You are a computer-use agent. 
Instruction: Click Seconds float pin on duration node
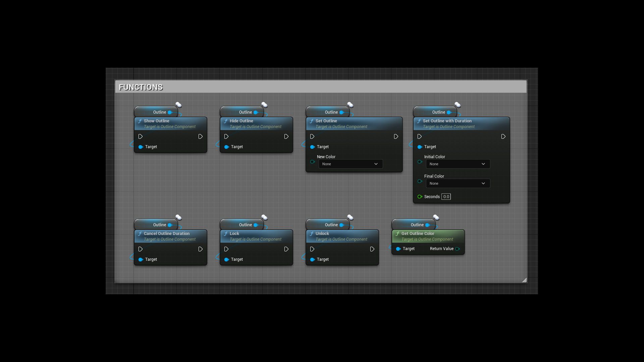tap(420, 197)
